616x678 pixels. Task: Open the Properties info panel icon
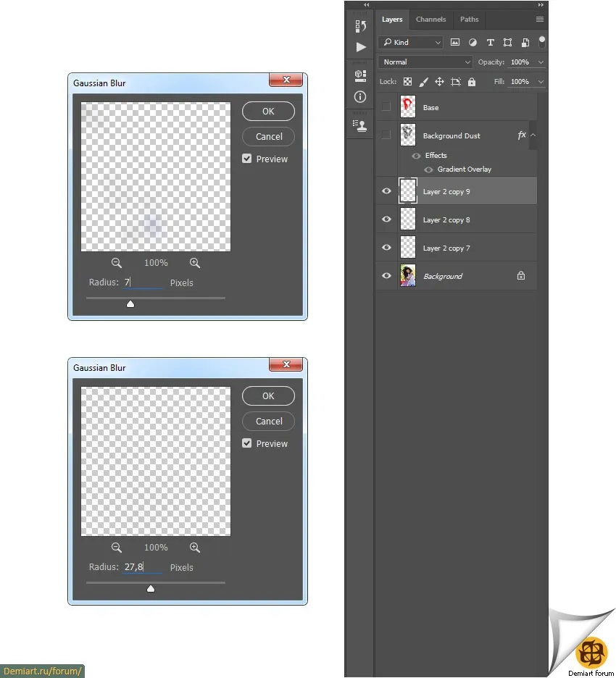[360, 97]
